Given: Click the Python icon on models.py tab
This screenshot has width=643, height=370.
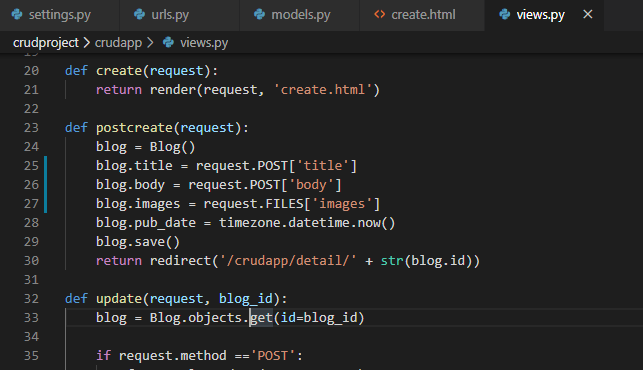Looking at the screenshot, I should tap(259, 14).
